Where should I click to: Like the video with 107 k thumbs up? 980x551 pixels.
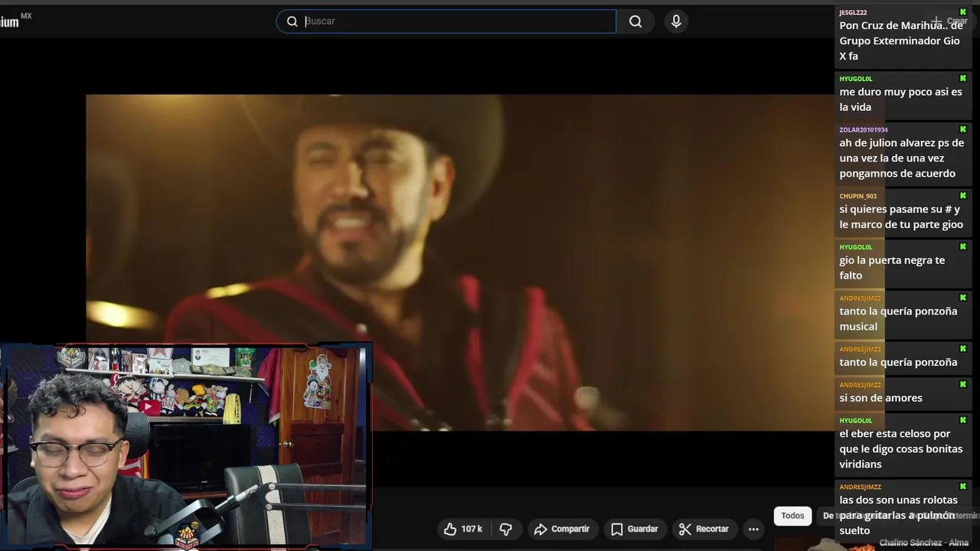pos(463,529)
